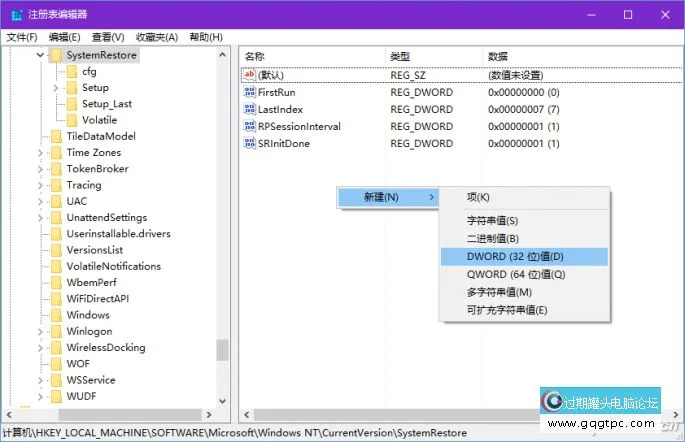
Task: Open the 收藏夹(A) menu
Action: (x=157, y=37)
